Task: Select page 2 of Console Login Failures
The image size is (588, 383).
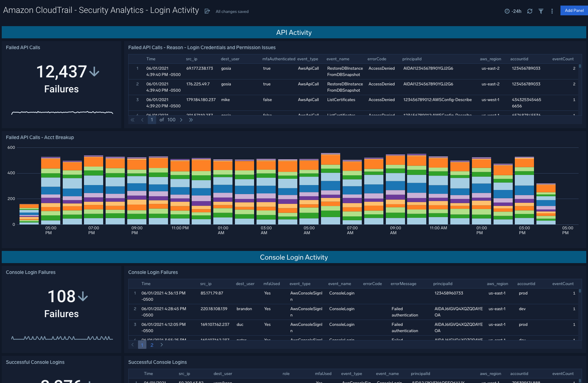Action: (152, 345)
